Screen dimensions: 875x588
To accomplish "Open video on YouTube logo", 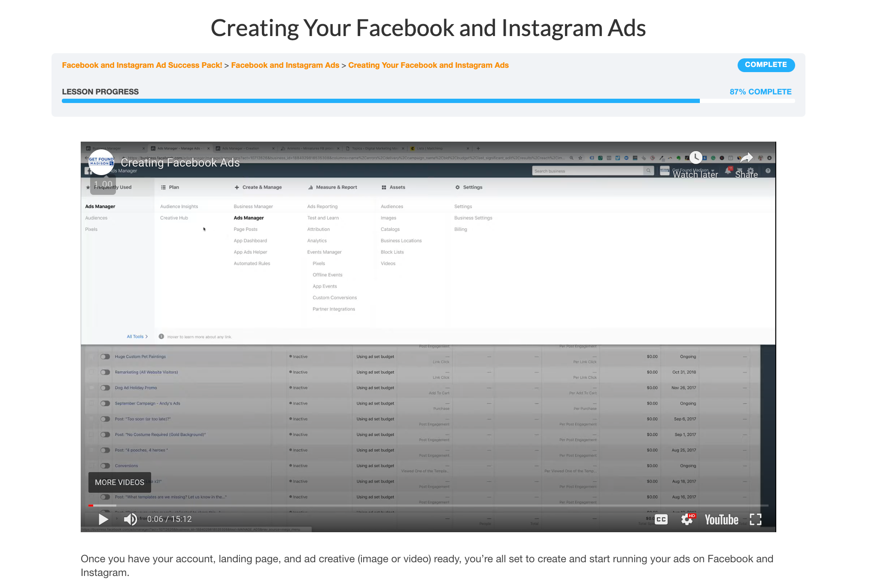I will coord(721,520).
